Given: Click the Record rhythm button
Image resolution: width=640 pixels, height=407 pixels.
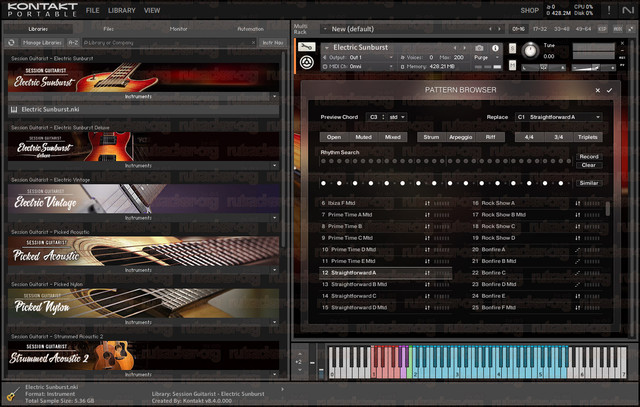Looking at the screenshot, I should pos(589,157).
